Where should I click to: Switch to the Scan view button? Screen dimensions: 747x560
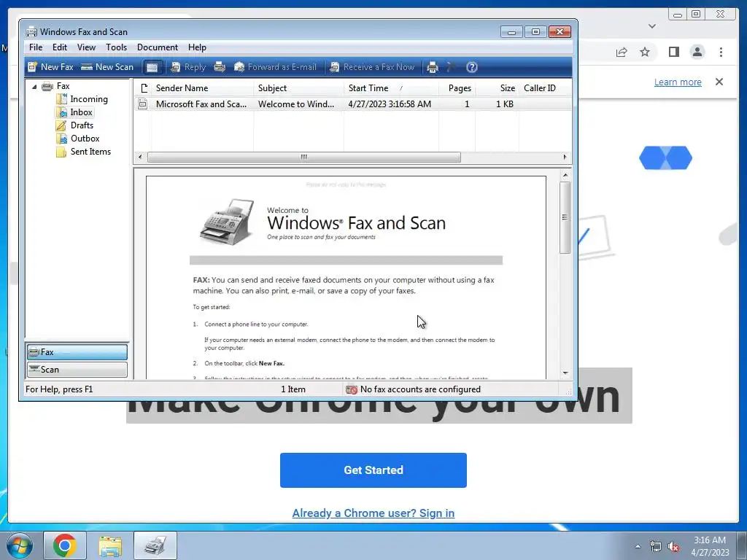click(77, 370)
